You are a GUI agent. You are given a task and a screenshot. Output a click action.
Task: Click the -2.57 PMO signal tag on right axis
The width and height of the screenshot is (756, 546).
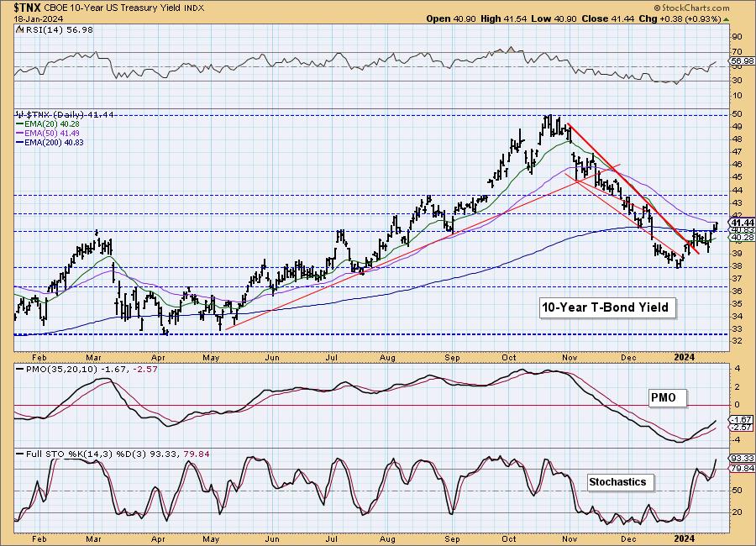click(743, 428)
